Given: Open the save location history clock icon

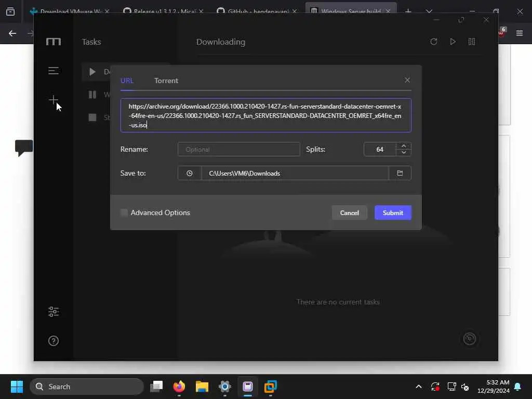Looking at the screenshot, I should coord(189,173).
